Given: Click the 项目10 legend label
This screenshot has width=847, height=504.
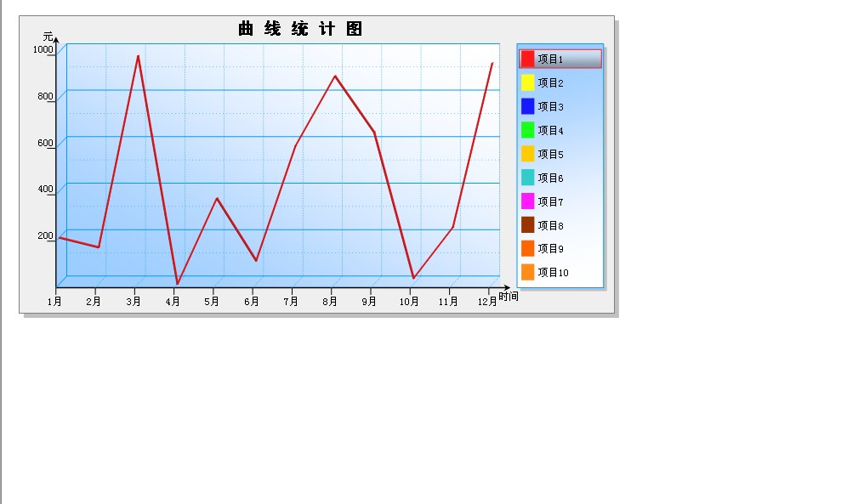Looking at the screenshot, I should pyautogui.click(x=553, y=272).
